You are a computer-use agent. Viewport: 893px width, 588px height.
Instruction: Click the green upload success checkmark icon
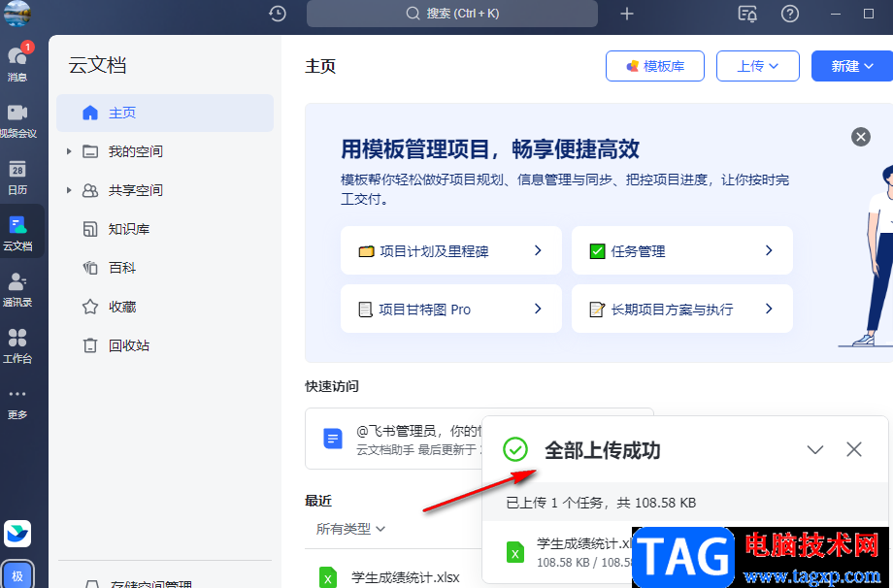point(515,449)
